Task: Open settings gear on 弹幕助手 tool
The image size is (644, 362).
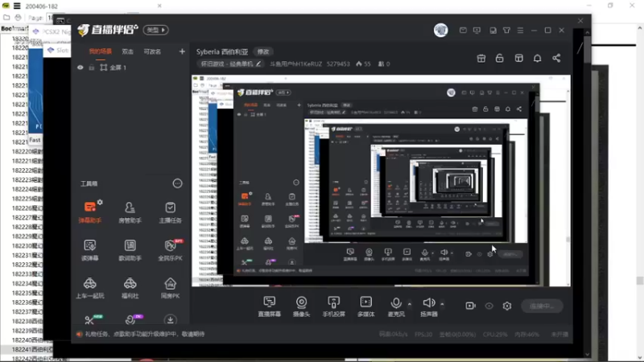Action: (x=100, y=202)
